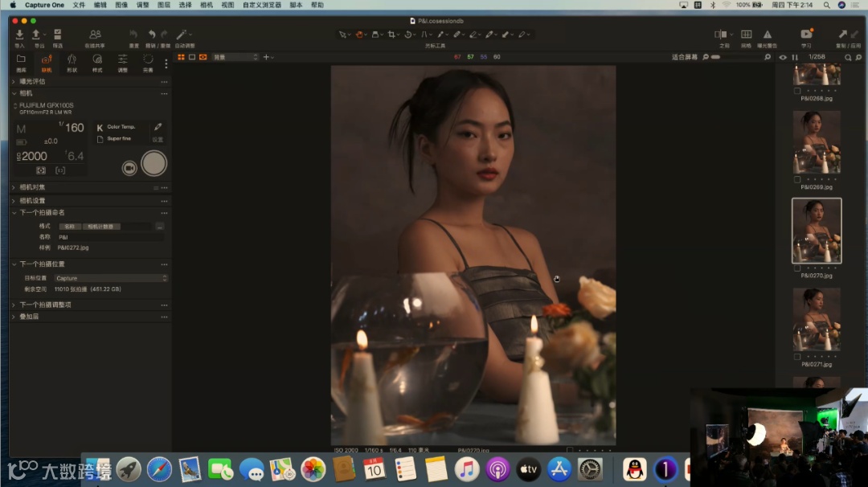
Task: Click the add layer plus button
Action: [x=266, y=57]
